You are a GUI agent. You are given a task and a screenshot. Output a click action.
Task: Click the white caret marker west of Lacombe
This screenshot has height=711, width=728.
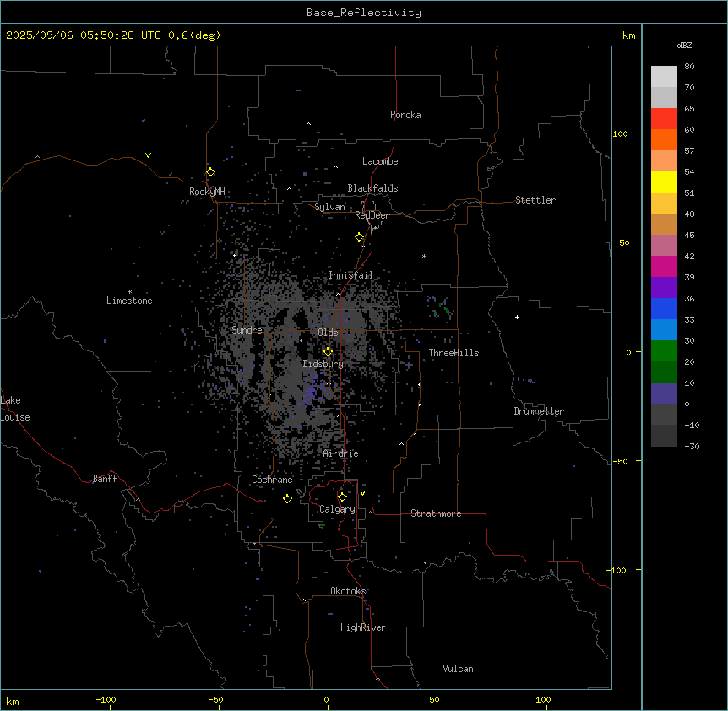click(x=335, y=166)
